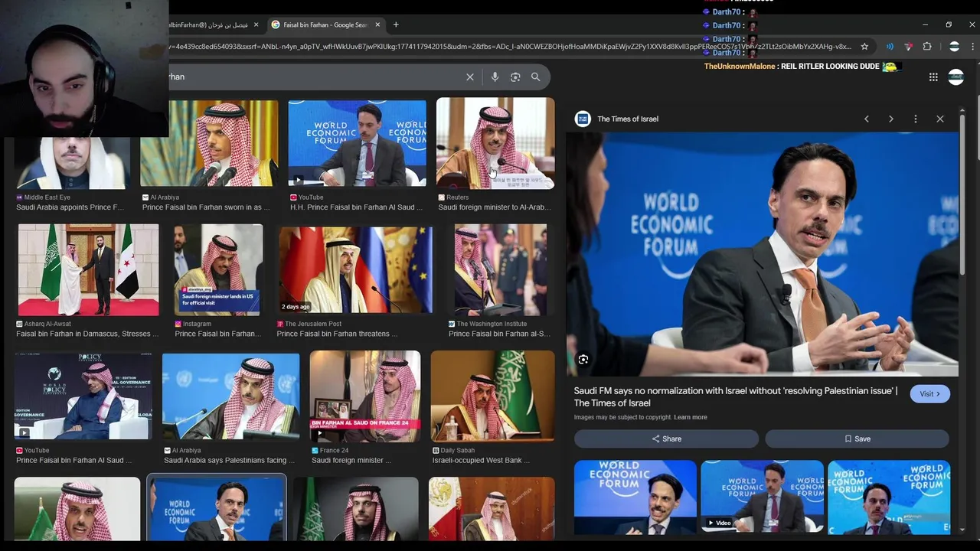The width and height of the screenshot is (980, 551).
Task: Click the Share button
Action: point(666,439)
